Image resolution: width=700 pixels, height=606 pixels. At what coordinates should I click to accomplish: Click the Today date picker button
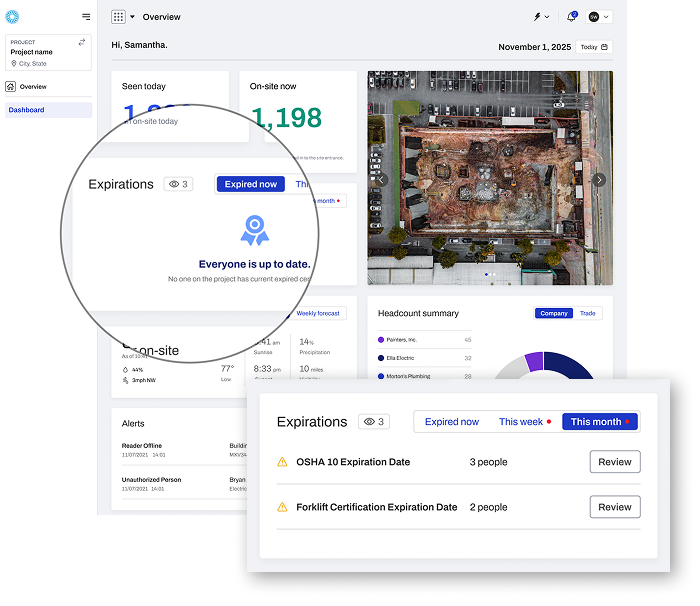coord(594,47)
